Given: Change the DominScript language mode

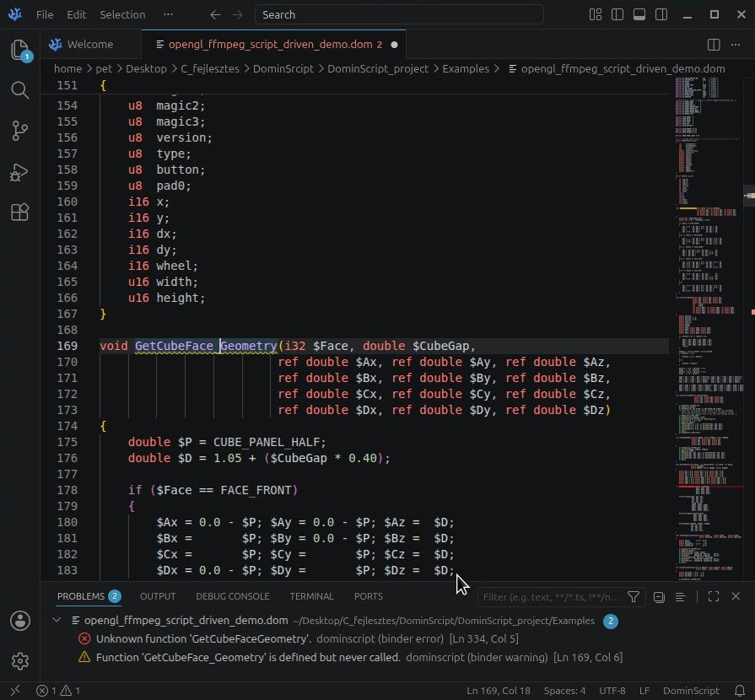Looking at the screenshot, I should (x=691, y=691).
